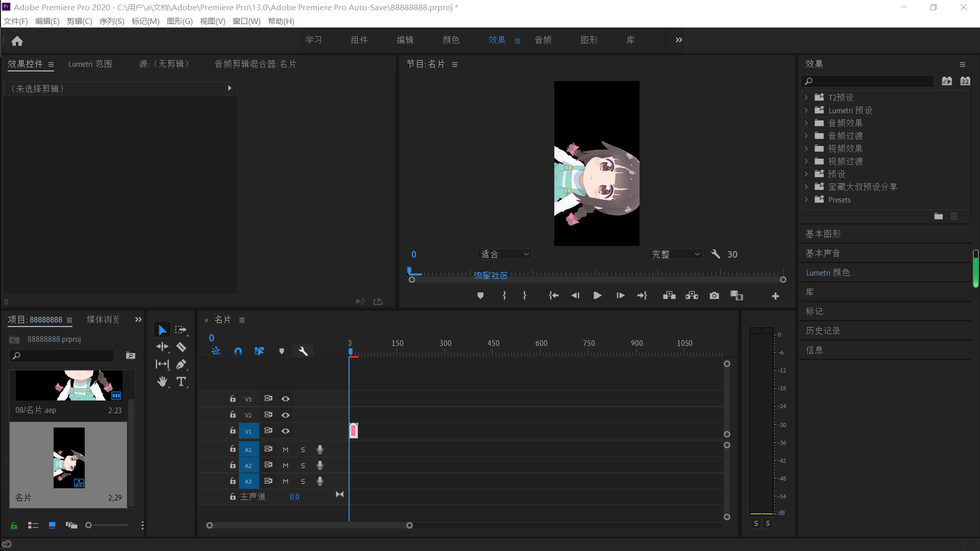Screen dimensions: 980x551
Task: Click the Extract button in program monitor
Action: click(x=692, y=296)
